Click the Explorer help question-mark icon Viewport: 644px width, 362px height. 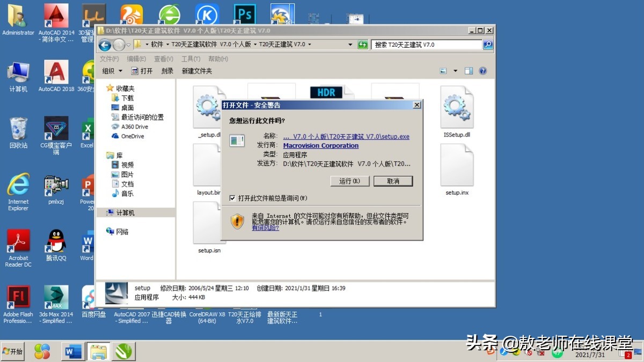(482, 70)
